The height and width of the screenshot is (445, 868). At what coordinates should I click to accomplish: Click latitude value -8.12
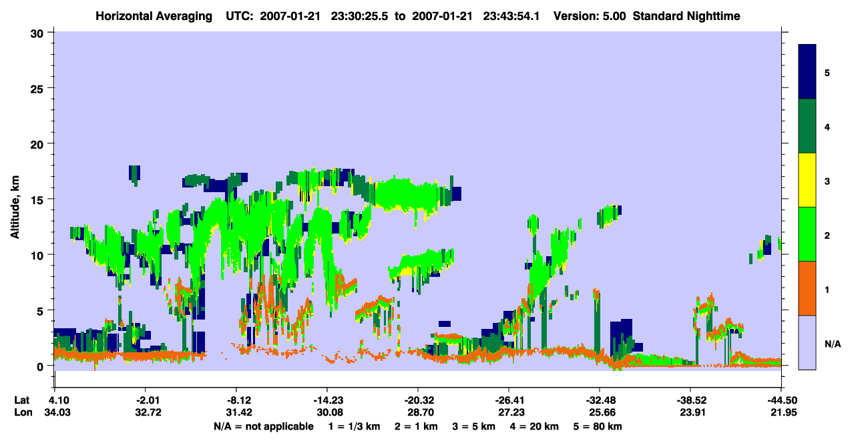pos(236,401)
